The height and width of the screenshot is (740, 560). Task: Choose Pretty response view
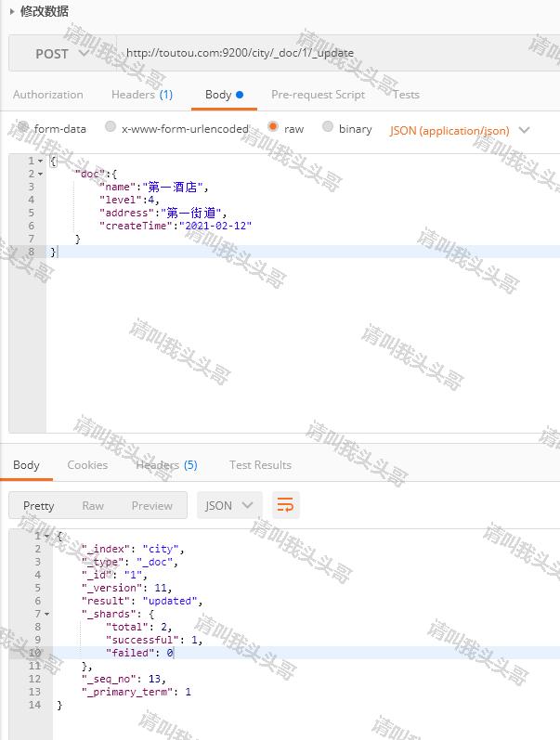point(39,505)
